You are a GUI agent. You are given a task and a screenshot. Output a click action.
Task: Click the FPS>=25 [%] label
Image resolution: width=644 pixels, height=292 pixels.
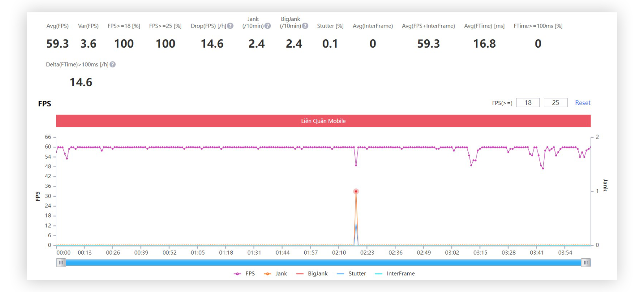coord(165,26)
